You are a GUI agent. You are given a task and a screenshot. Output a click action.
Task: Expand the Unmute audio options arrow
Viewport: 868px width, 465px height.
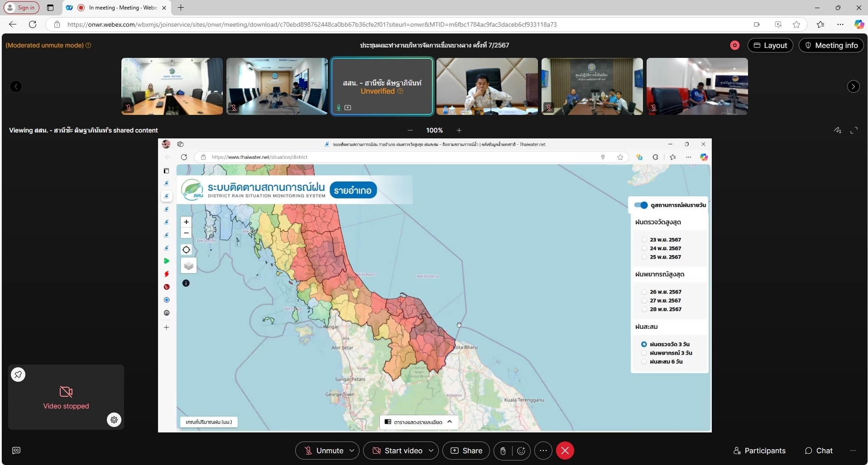pos(352,451)
